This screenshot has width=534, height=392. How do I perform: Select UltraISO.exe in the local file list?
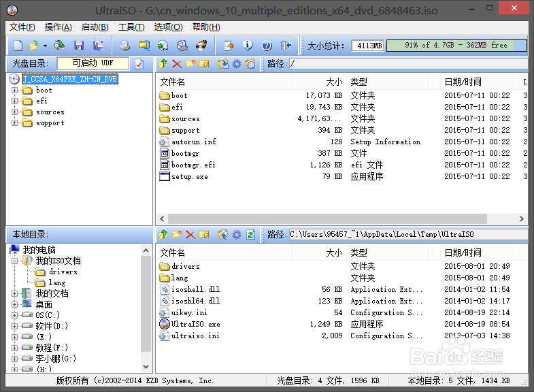pyautogui.click(x=195, y=324)
